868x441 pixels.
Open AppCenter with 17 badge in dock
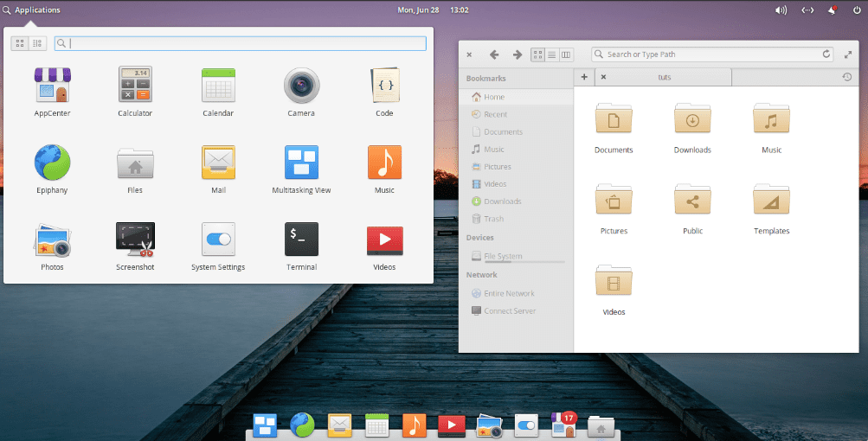(563, 425)
